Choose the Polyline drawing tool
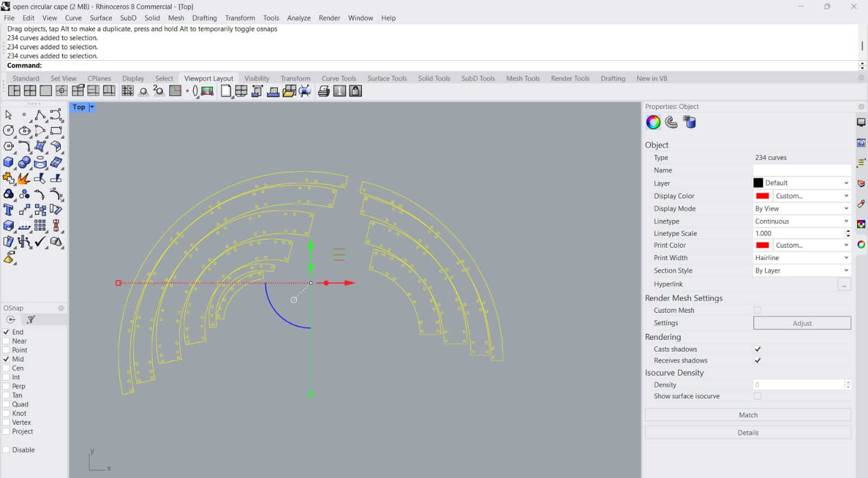The width and height of the screenshot is (868, 478). 40,115
